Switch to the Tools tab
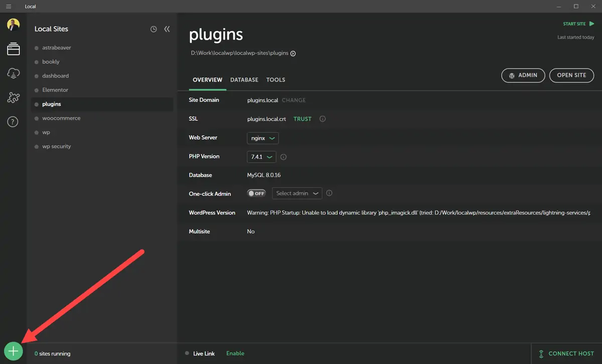The width and height of the screenshot is (602, 364). [x=275, y=80]
